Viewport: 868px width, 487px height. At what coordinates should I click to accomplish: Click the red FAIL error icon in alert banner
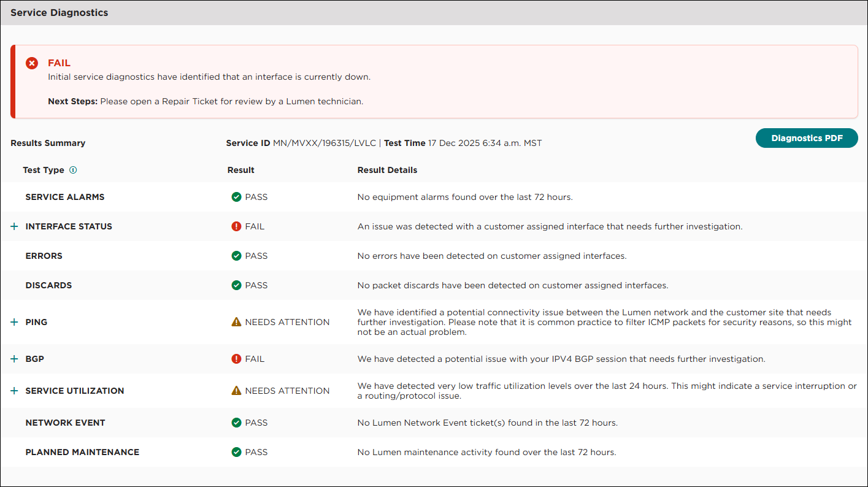(31, 63)
